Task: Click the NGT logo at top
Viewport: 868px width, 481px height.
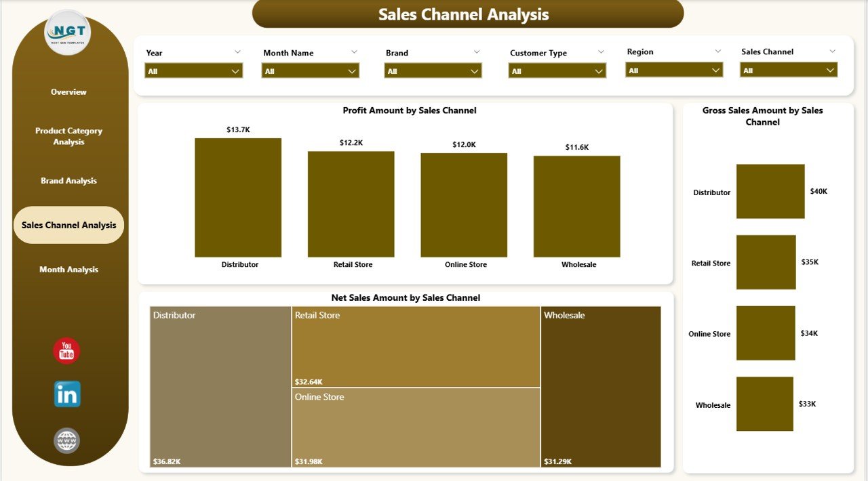Action: tap(67, 33)
